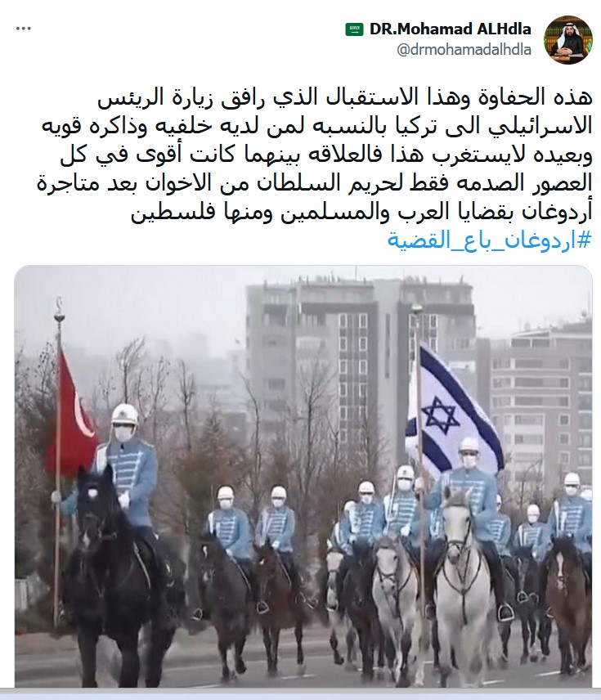Open the #اردوغان_باع_القضية hashtag
The height and width of the screenshot is (700, 601).
[489, 240]
